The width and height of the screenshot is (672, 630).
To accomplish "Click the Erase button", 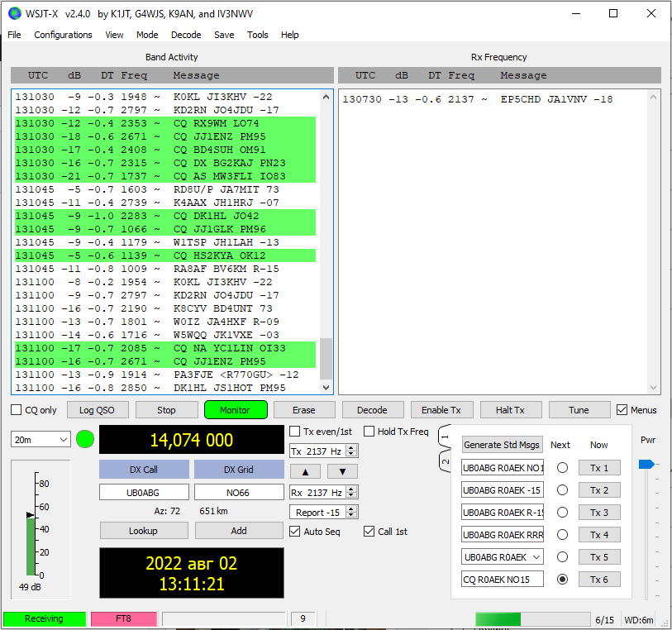I will (x=305, y=409).
